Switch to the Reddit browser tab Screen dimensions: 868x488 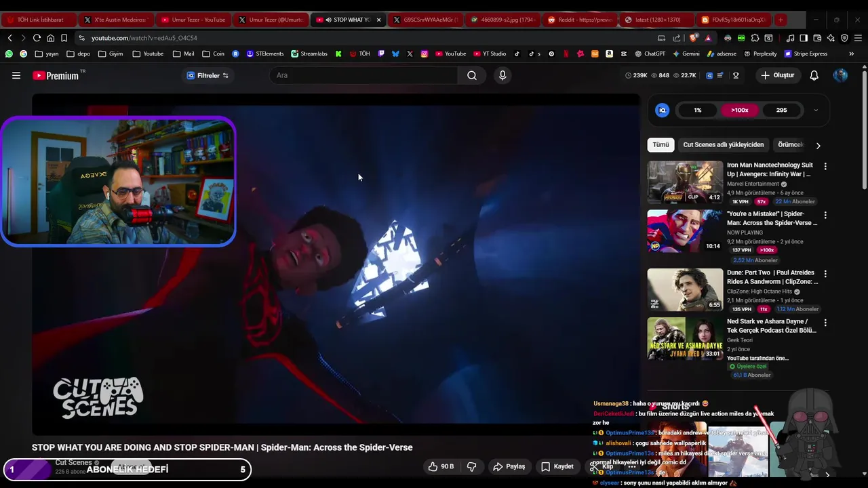coord(580,20)
